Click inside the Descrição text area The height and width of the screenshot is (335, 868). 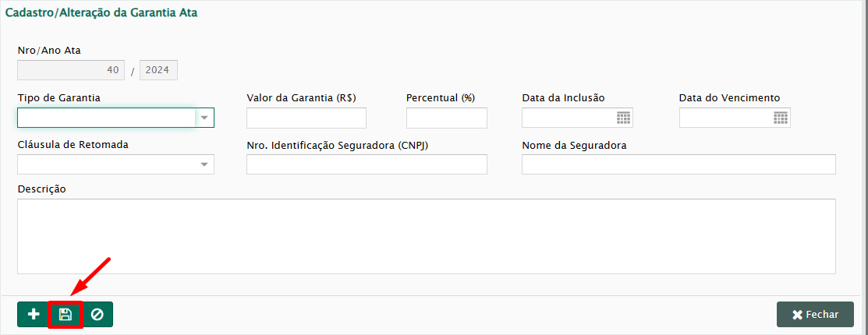tap(426, 236)
